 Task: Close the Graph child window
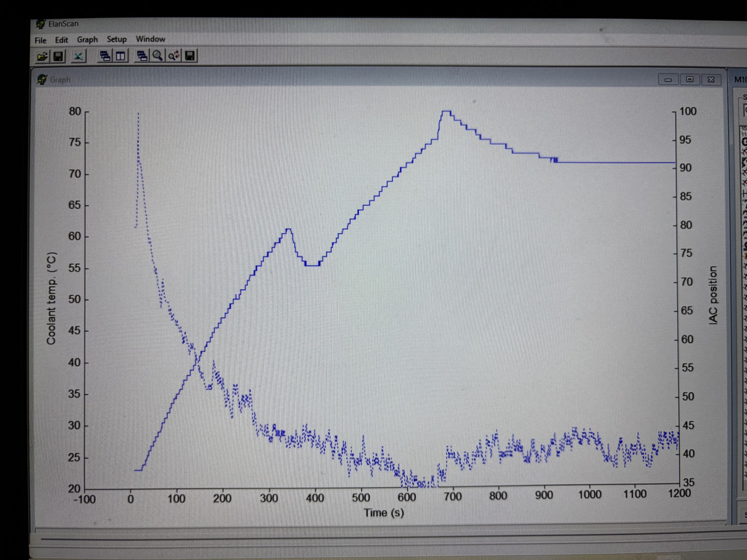pos(711,79)
